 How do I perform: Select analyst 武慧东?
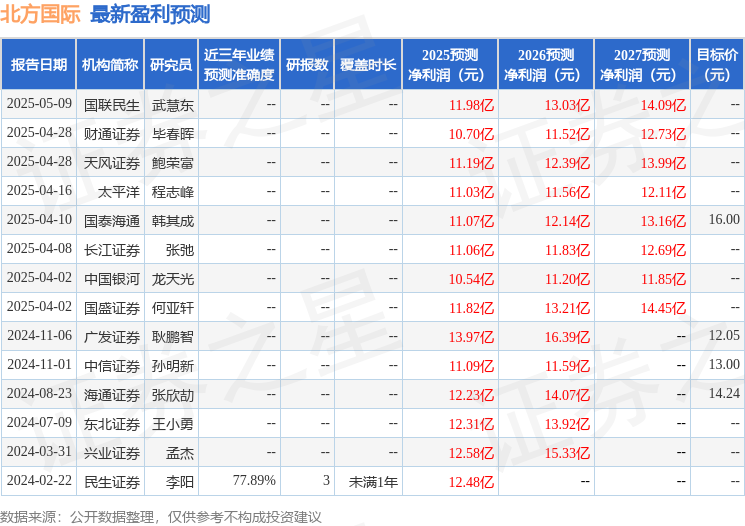[x=173, y=105]
